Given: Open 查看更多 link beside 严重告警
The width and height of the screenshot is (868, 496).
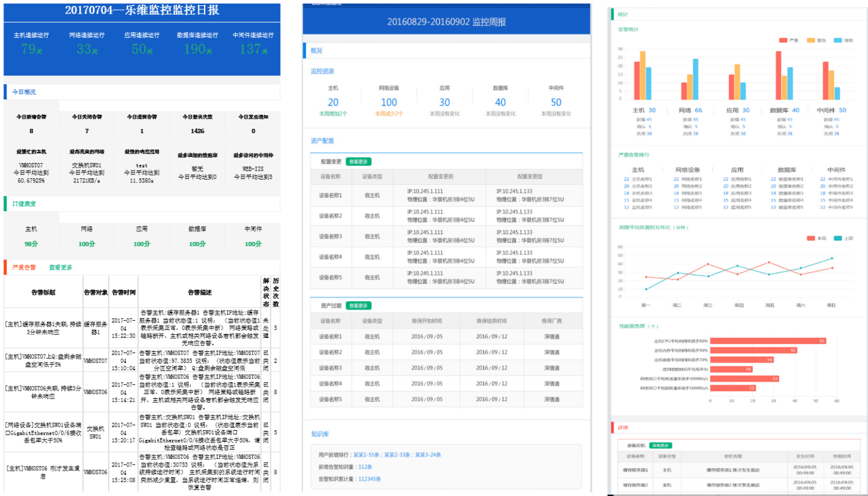Looking at the screenshot, I should click(x=61, y=267).
